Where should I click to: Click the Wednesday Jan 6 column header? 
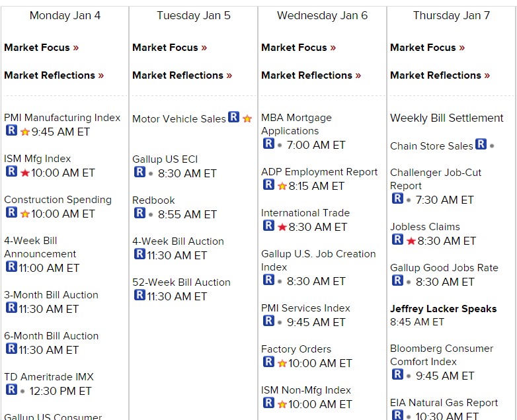[x=322, y=15]
